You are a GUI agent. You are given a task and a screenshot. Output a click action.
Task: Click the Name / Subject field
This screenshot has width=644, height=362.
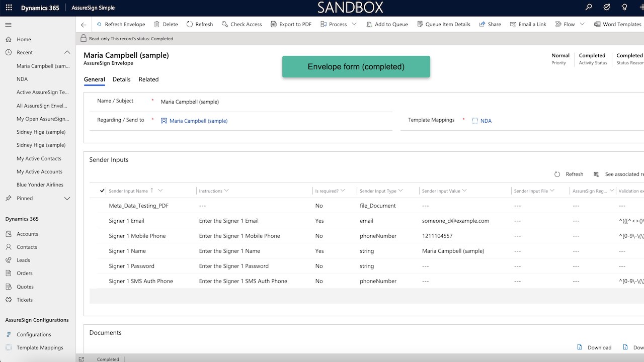tap(276, 102)
